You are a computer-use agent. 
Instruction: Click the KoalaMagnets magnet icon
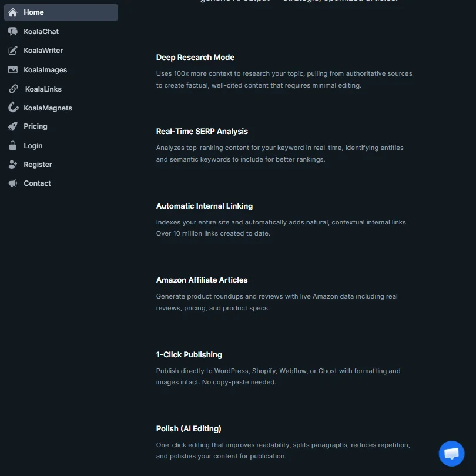[13, 108]
